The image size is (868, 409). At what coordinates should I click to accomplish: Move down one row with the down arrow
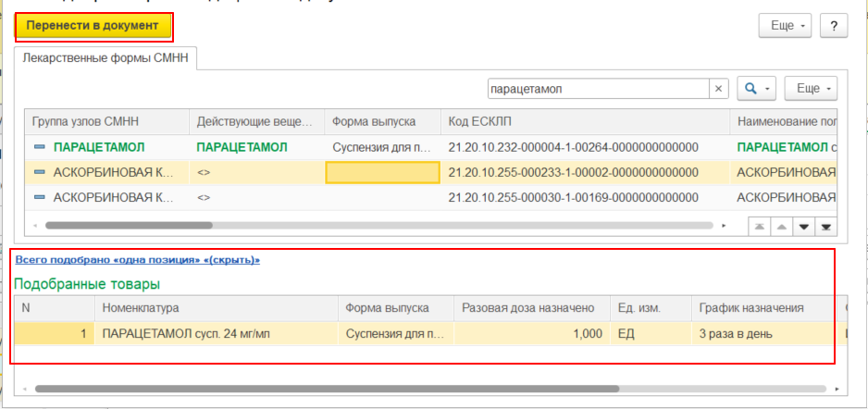pos(802,226)
